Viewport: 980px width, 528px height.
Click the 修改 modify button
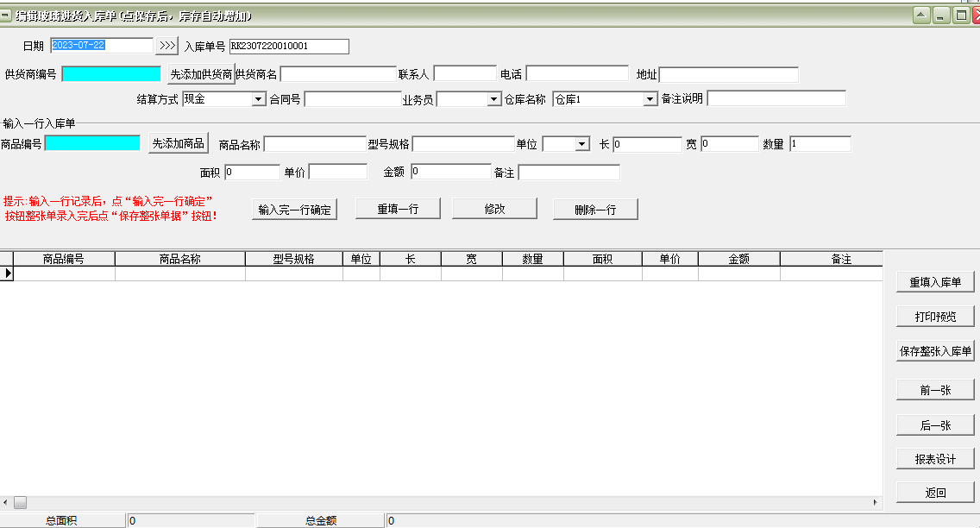click(x=494, y=208)
